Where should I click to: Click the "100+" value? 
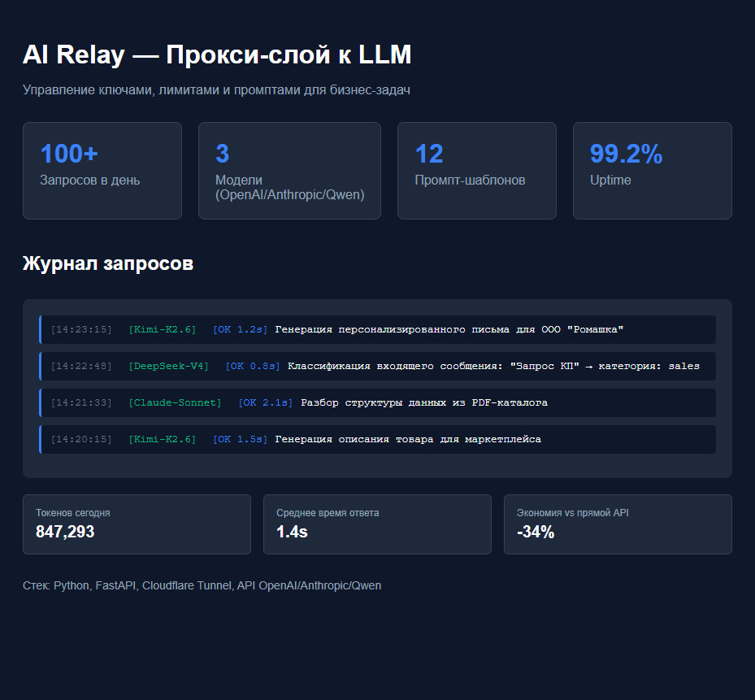pos(69,154)
